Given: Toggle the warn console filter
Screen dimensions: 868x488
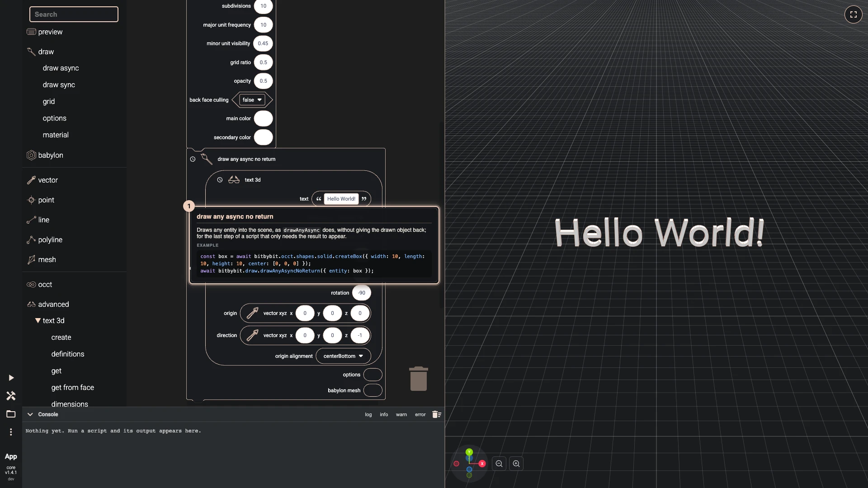Looking at the screenshot, I should click(x=401, y=415).
